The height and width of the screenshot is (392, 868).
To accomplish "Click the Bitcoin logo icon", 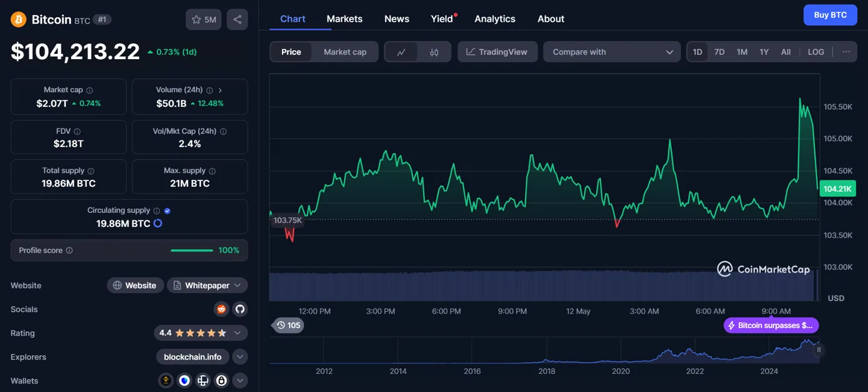I will [19, 19].
